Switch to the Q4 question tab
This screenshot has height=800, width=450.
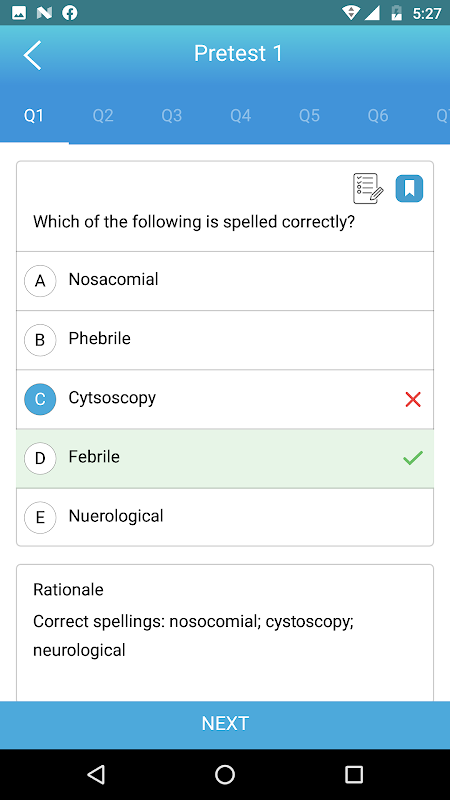240,116
